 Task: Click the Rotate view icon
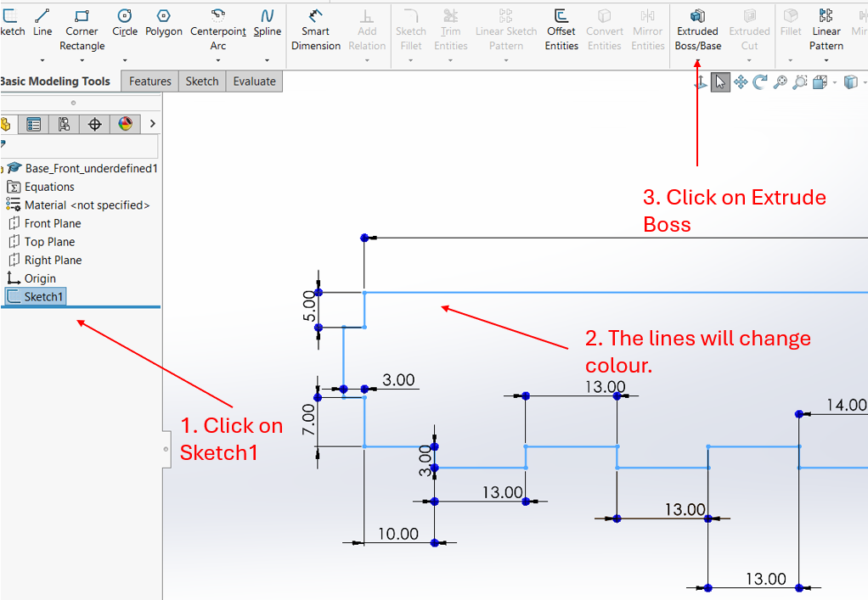(760, 81)
